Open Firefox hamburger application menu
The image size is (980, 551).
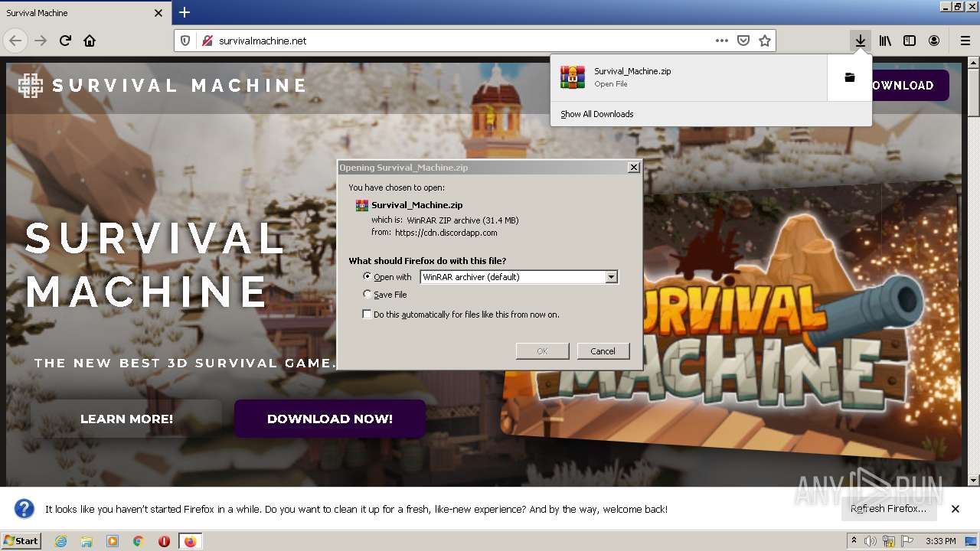click(x=965, y=41)
